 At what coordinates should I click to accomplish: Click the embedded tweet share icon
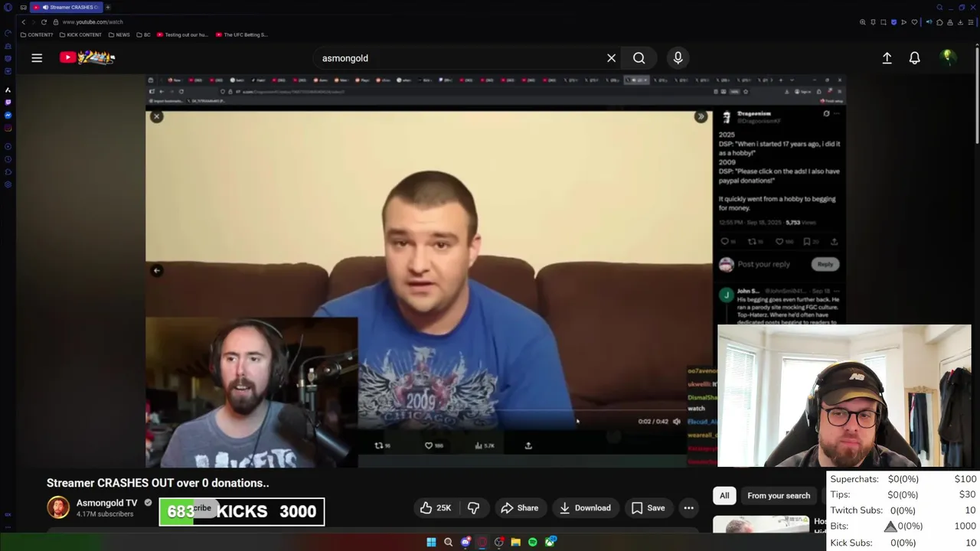click(x=528, y=445)
